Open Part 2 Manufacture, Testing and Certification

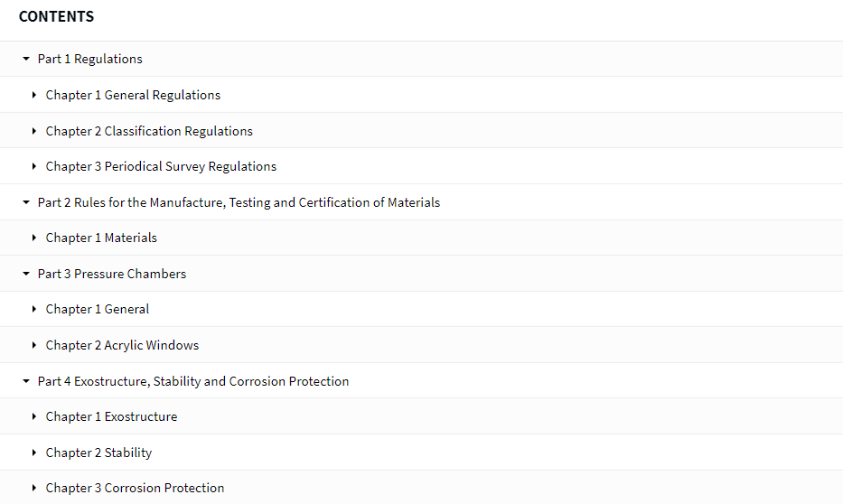239,202
